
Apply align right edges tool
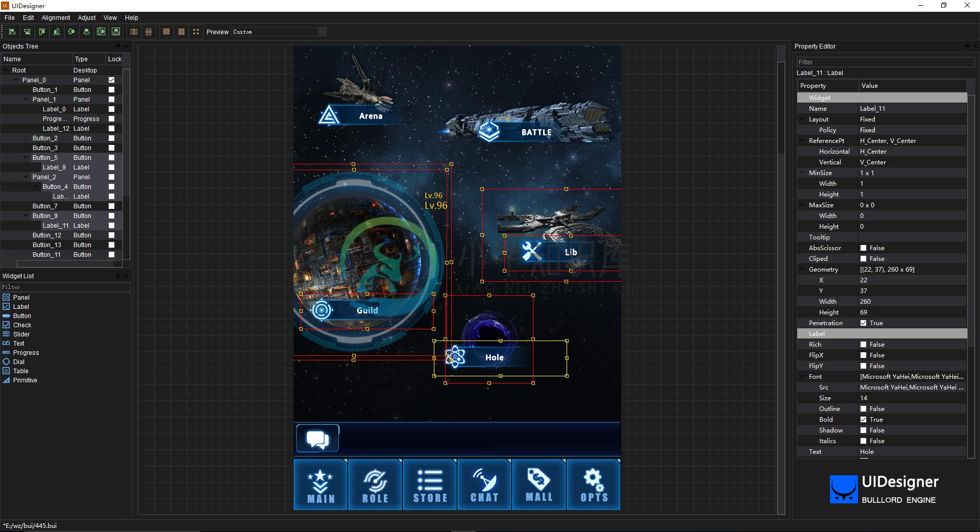[27, 32]
